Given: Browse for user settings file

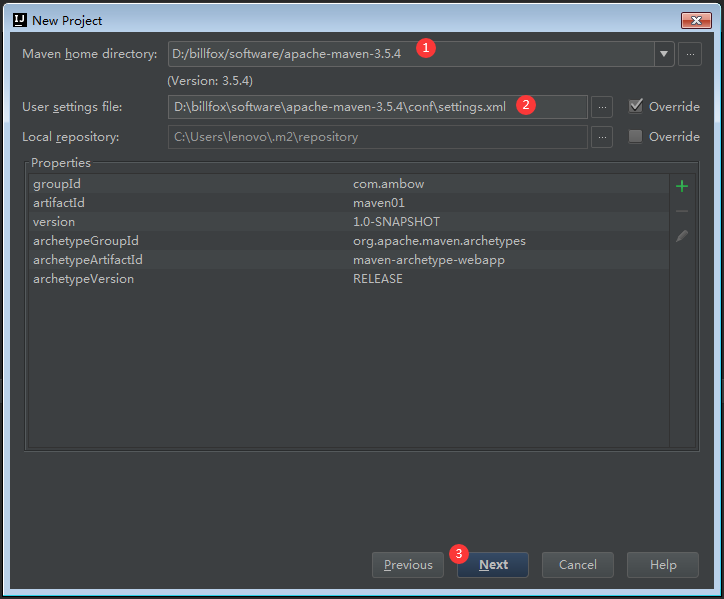Looking at the screenshot, I should point(602,107).
